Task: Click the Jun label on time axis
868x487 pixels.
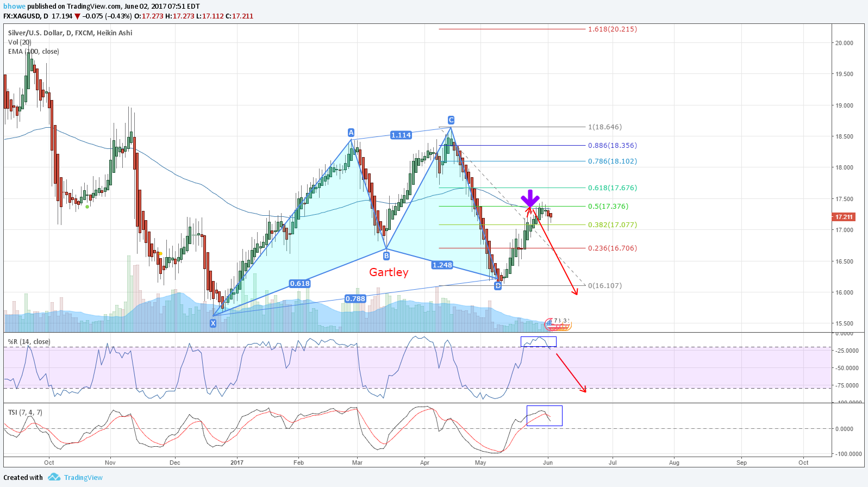Action: click(548, 463)
